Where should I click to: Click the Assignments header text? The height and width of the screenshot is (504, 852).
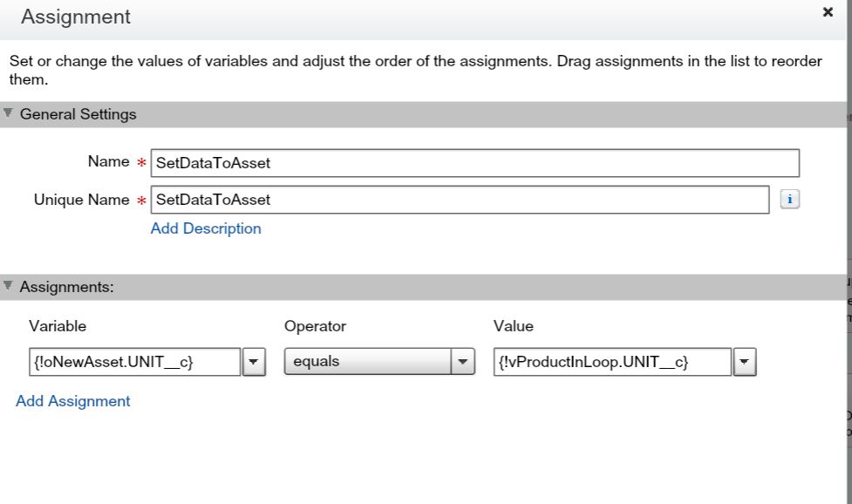pyautogui.click(x=66, y=287)
